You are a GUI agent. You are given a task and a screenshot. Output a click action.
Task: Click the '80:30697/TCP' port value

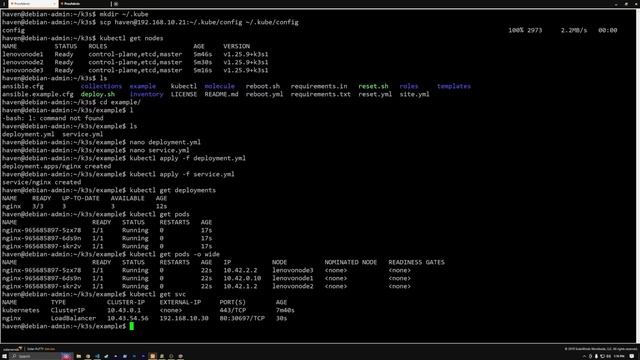[242, 318]
